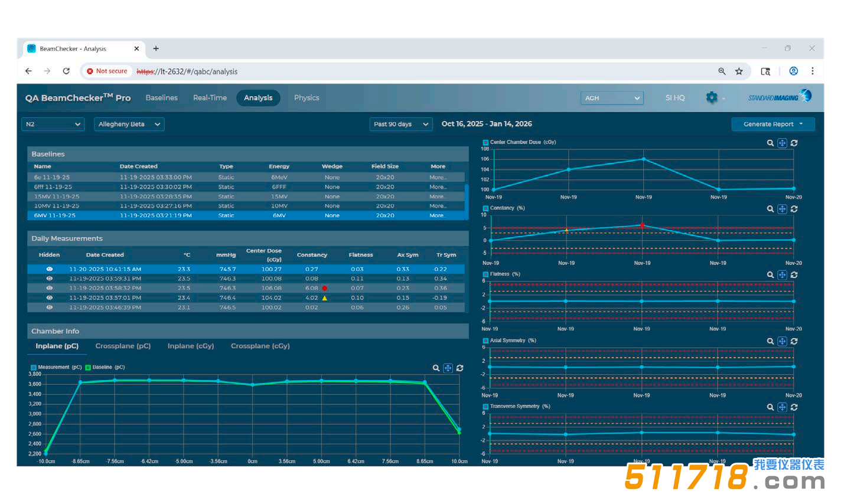
Task: Zoom the Inplane chamber profile chart
Action: 436,368
